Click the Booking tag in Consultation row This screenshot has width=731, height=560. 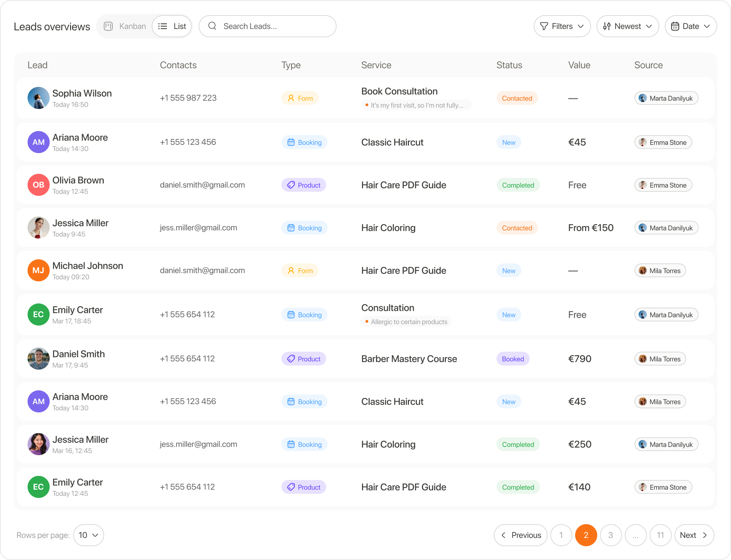pyautogui.click(x=304, y=315)
